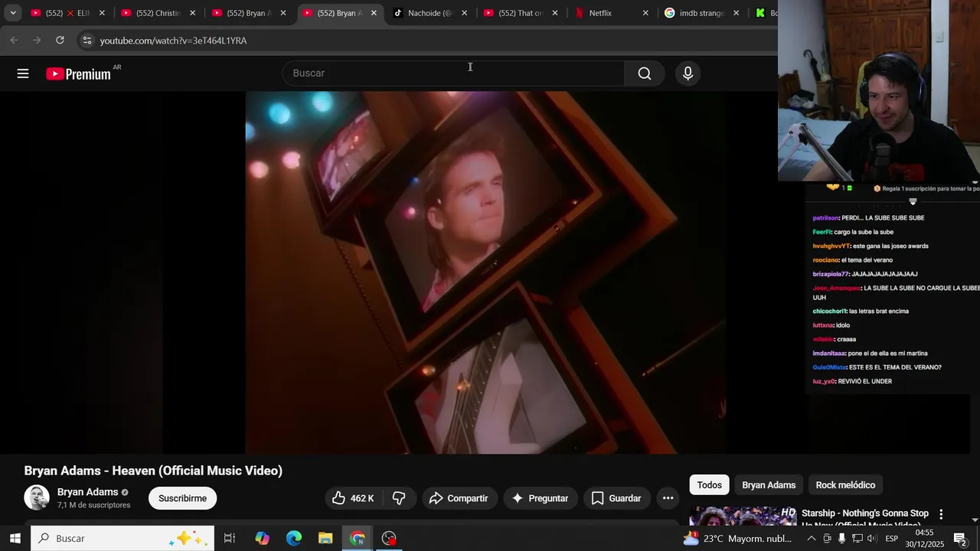Image resolution: width=980 pixels, height=551 pixels.
Task: Open Task View on taskbar
Action: coord(229,538)
